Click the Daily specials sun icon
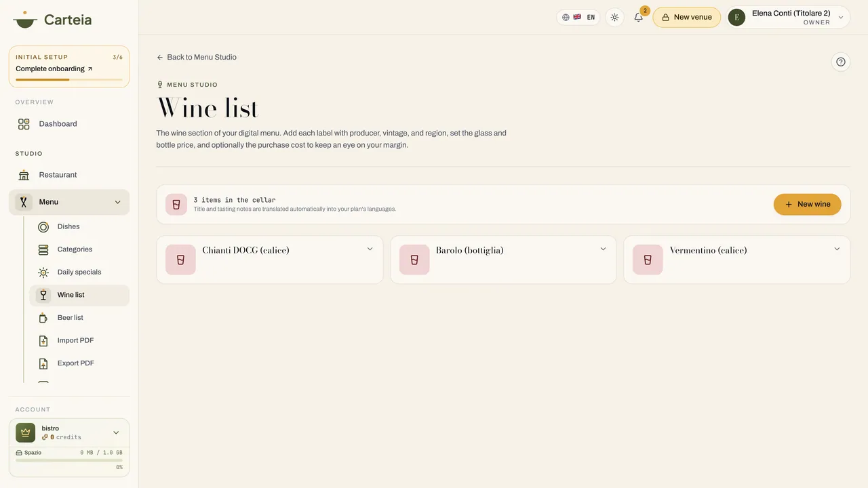The image size is (868, 488). (x=43, y=272)
